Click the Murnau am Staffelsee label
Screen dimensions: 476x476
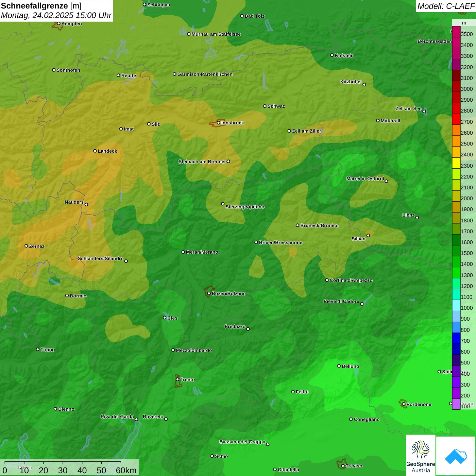click(216, 34)
